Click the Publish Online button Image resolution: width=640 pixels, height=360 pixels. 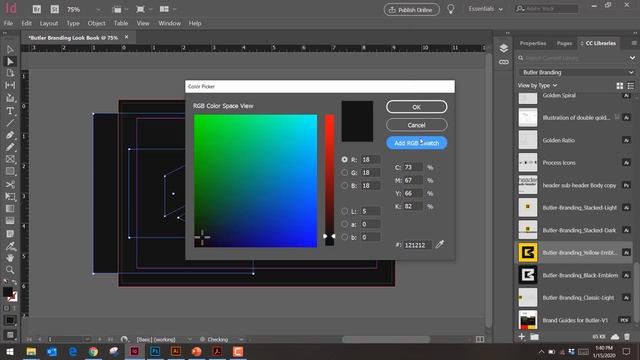pyautogui.click(x=411, y=9)
